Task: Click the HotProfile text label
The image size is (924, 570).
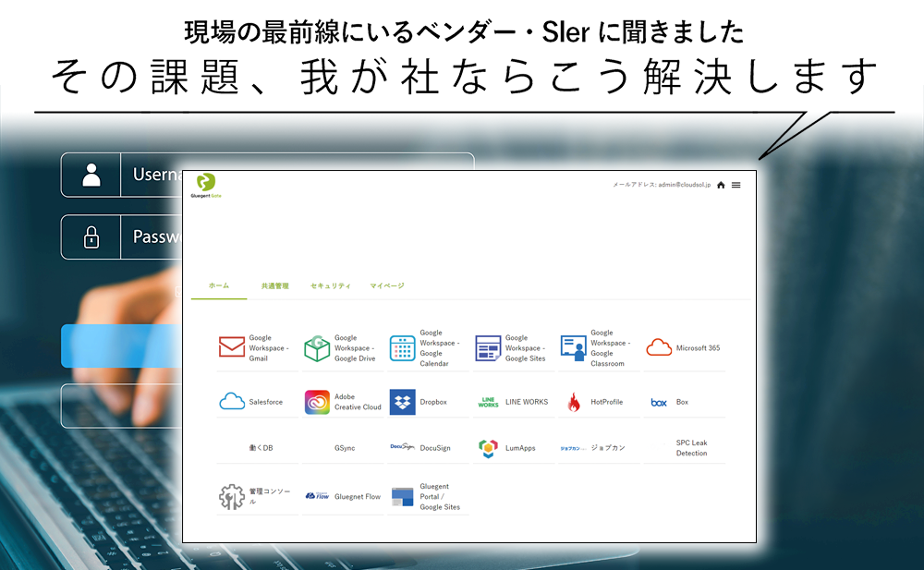Action: click(x=606, y=402)
